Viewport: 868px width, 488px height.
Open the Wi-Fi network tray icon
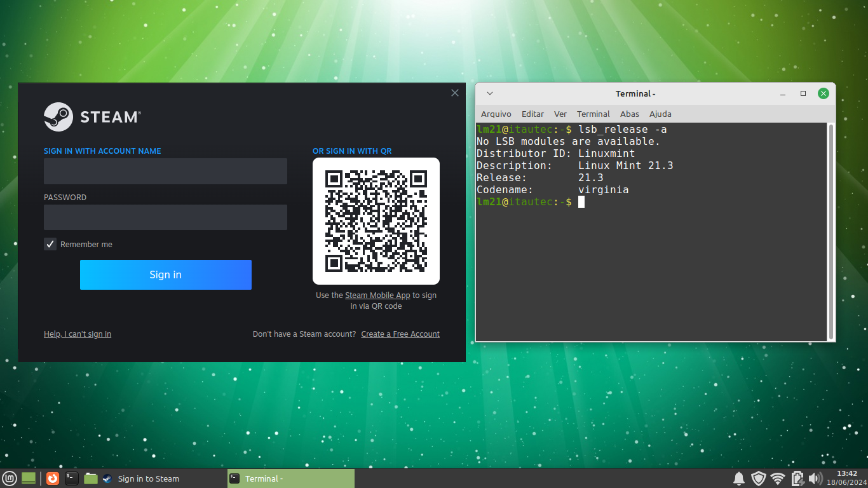click(778, 478)
